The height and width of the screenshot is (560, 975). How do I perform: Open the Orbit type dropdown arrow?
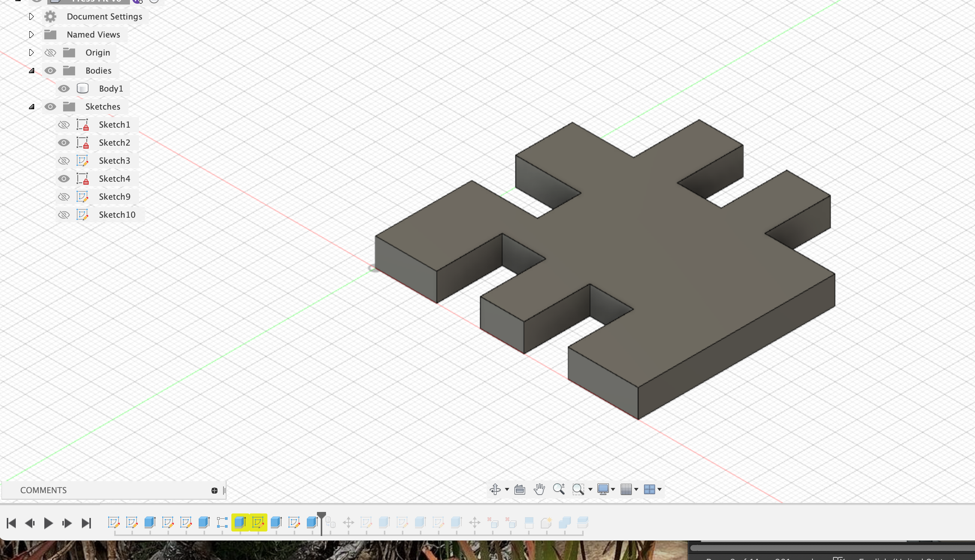(507, 489)
